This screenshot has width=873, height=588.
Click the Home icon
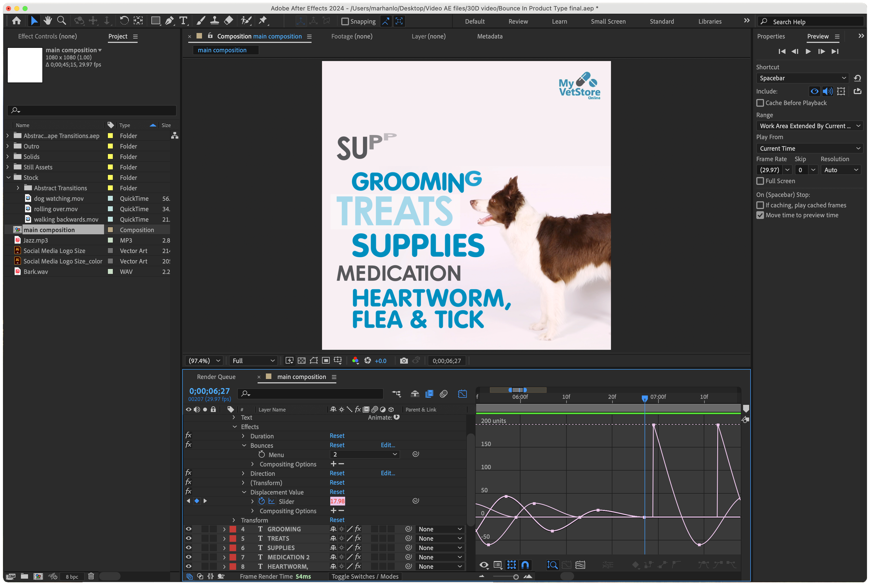pyautogui.click(x=16, y=21)
